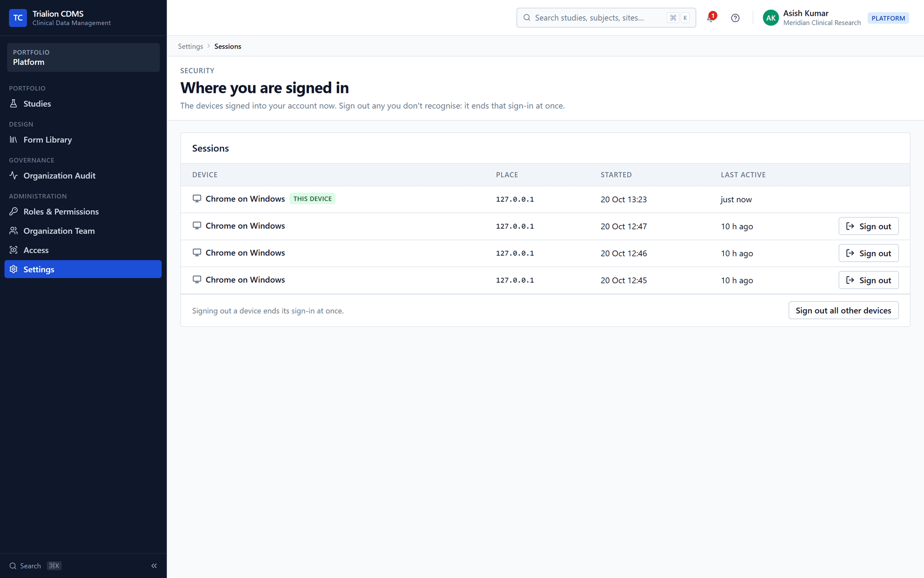The height and width of the screenshot is (578, 924).
Task: Click the TC Trialion logo
Action: coord(18,18)
